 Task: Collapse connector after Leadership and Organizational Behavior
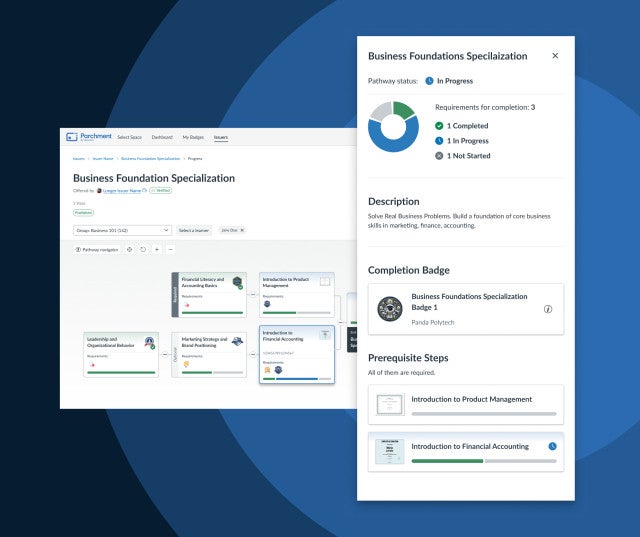click(x=165, y=354)
